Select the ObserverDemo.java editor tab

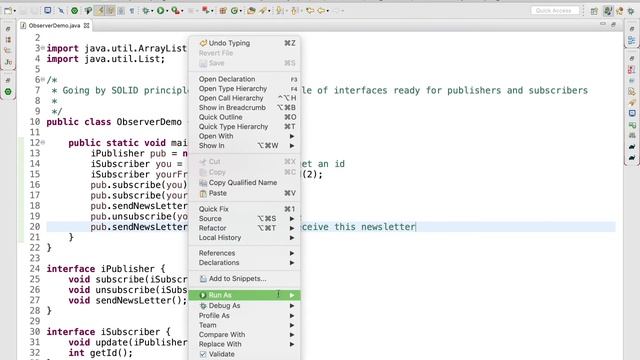[x=54, y=25]
